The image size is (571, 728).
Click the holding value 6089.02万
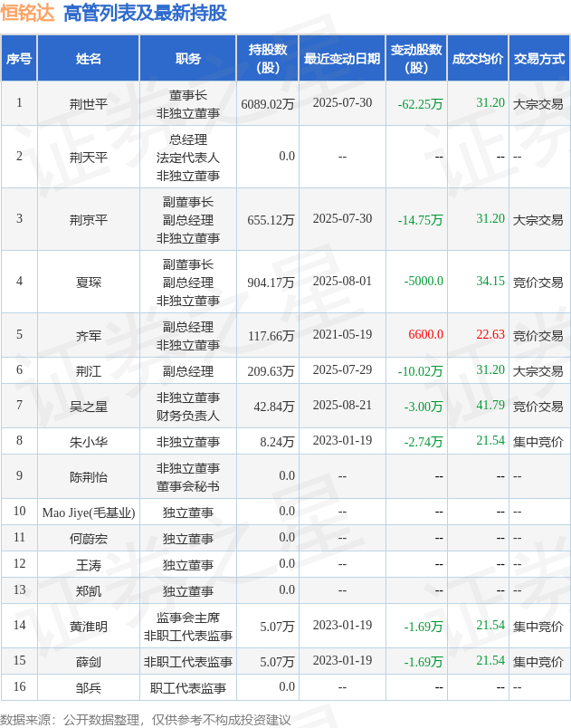[268, 104]
